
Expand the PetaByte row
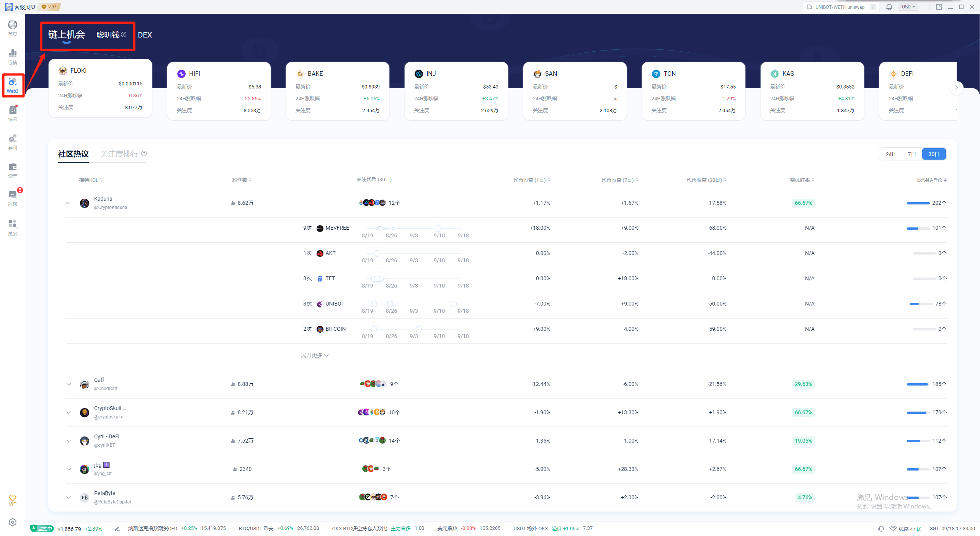coord(69,498)
